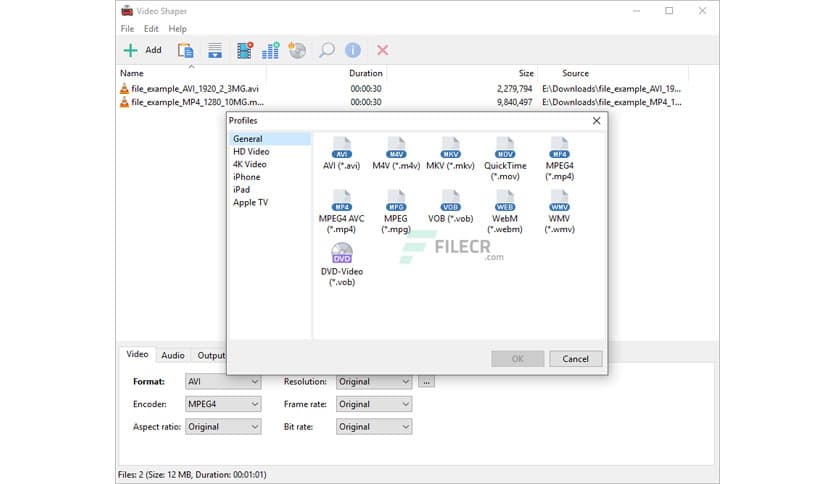
Task: Switch to the Output tab
Action: click(x=210, y=356)
